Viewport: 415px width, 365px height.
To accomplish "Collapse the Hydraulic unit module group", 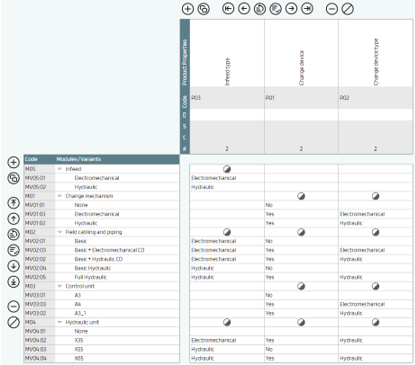I will coord(60,322).
